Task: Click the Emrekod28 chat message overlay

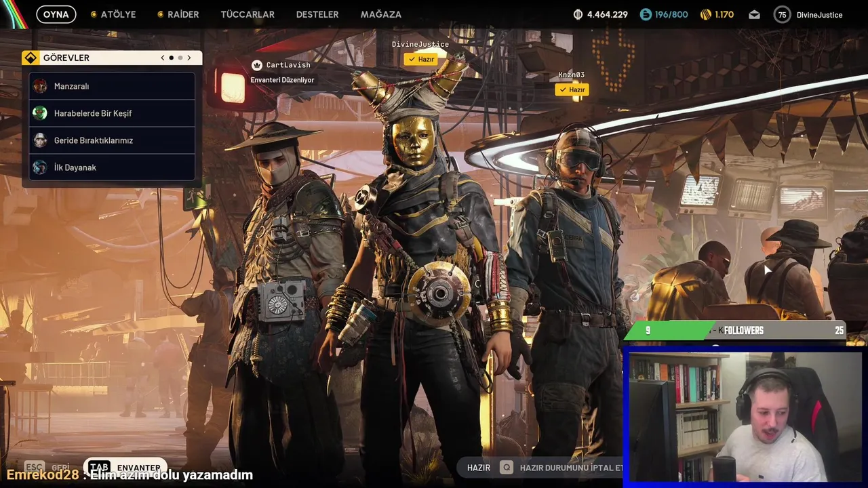Action: (130, 475)
